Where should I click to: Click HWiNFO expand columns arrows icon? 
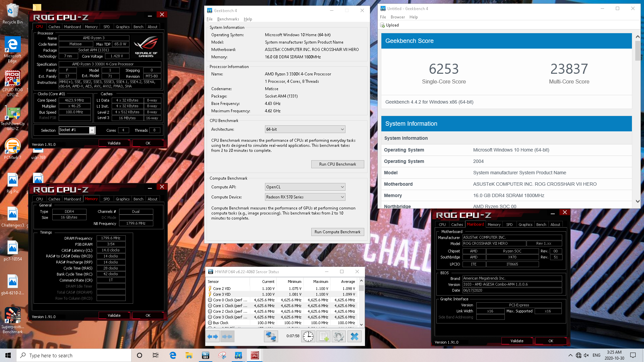coord(213,336)
